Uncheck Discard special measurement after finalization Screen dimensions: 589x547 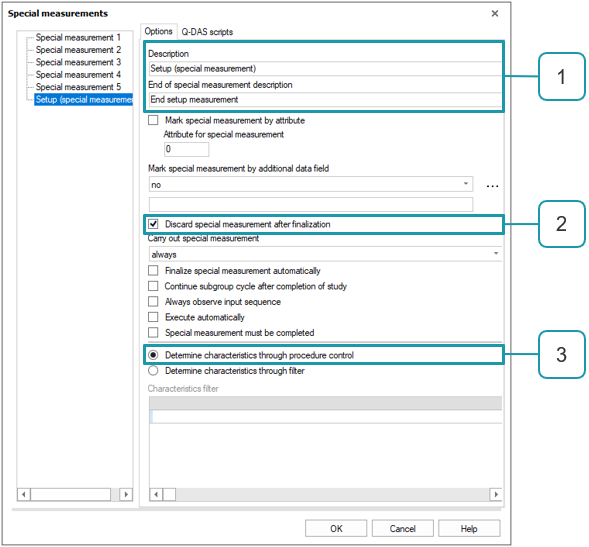tap(153, 224)
